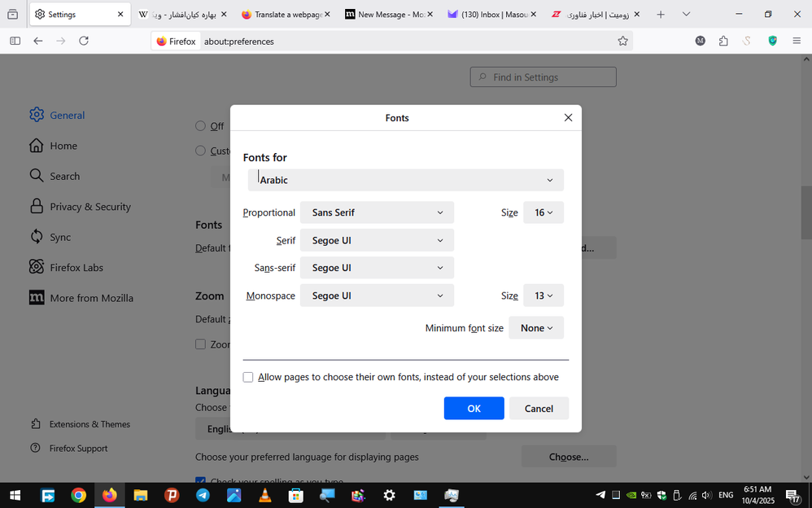Tick the Zoom checkbox in settings
Screen dimensions: 812x508
click(200, 344)
